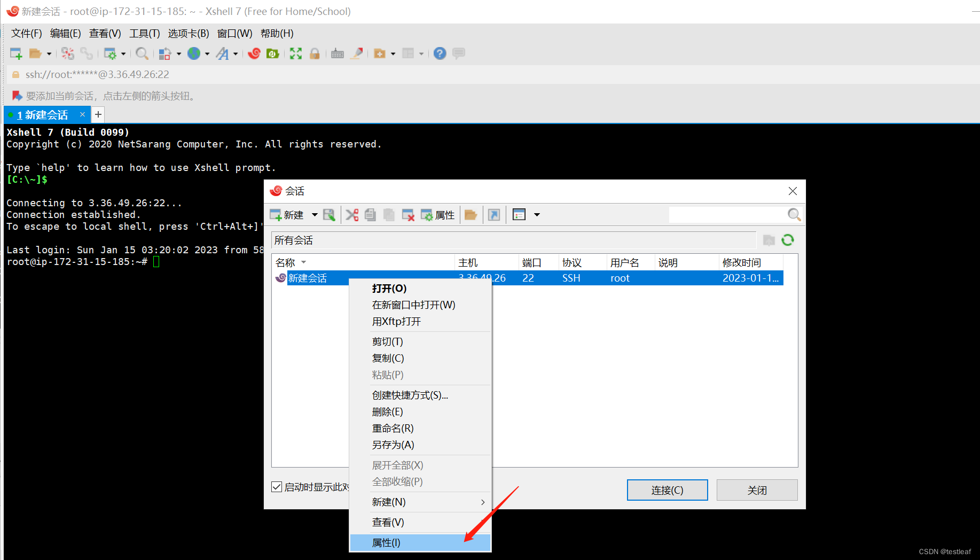
Task: Add a new tab with plus button
Action: coord(98,114)
